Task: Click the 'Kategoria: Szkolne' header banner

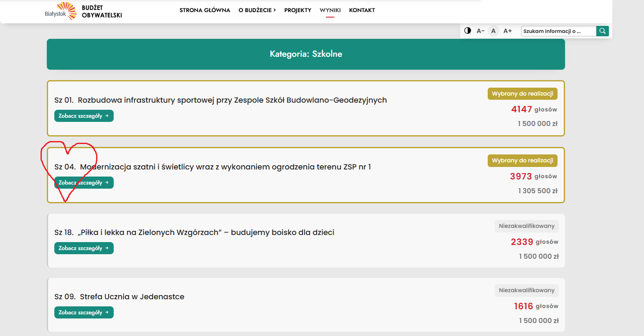Action: click(x=306, y=54)
